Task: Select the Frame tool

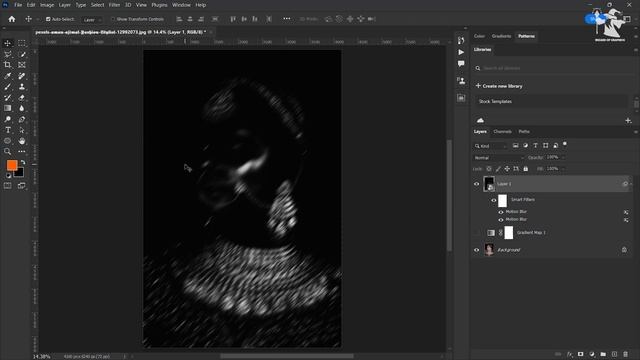Action: (22, 65)
